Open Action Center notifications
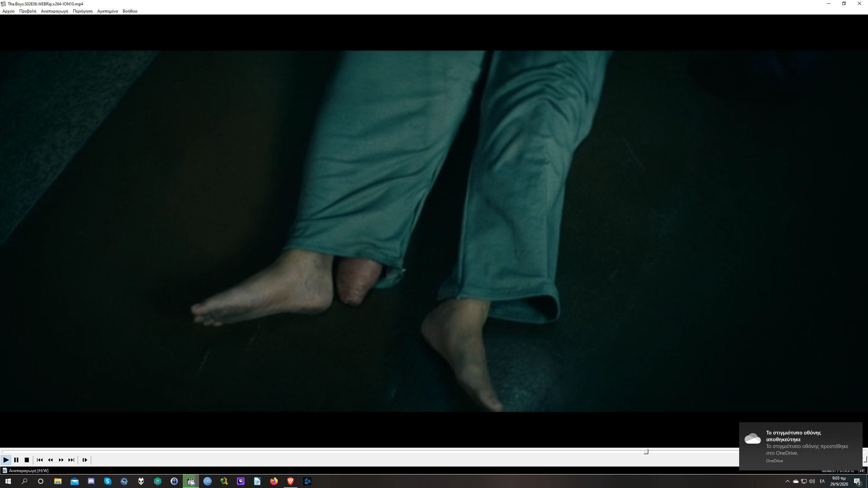 click(x=858, y=481)
